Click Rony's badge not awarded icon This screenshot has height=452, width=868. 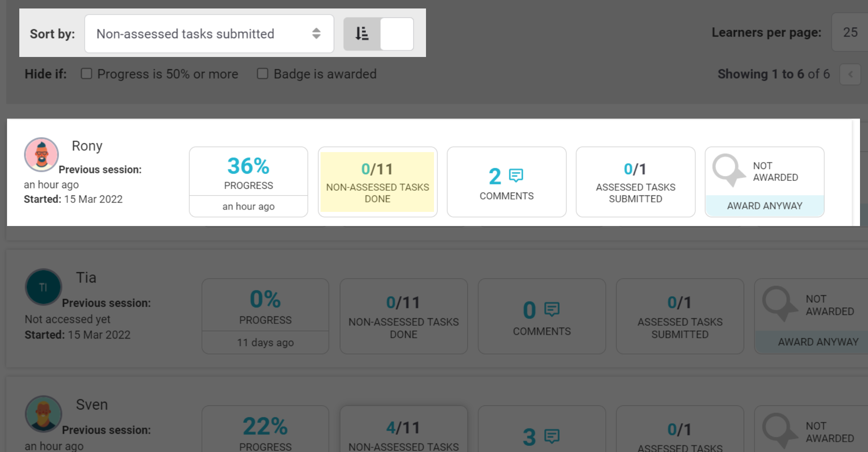(728, 170)
